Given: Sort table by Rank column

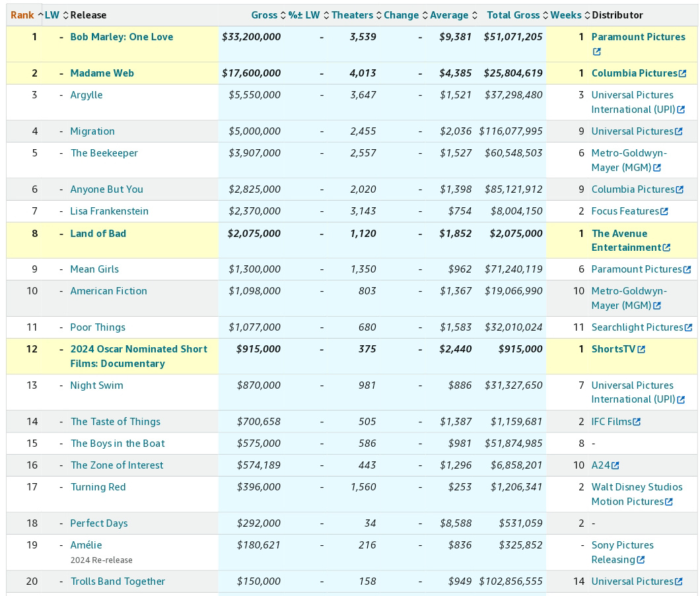Looking at the screenshot, I should (26, 15).
